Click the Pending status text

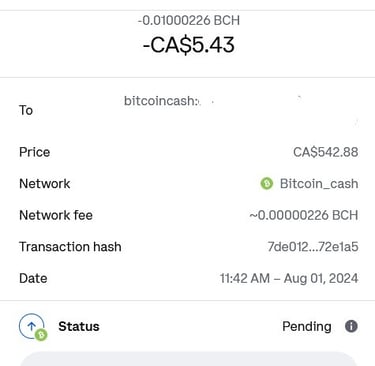[307, 326]
